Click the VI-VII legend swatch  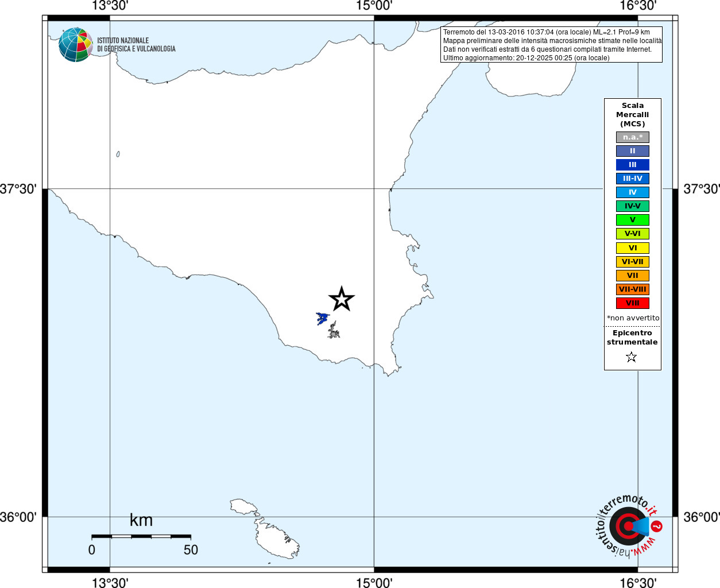pos(632,262)
